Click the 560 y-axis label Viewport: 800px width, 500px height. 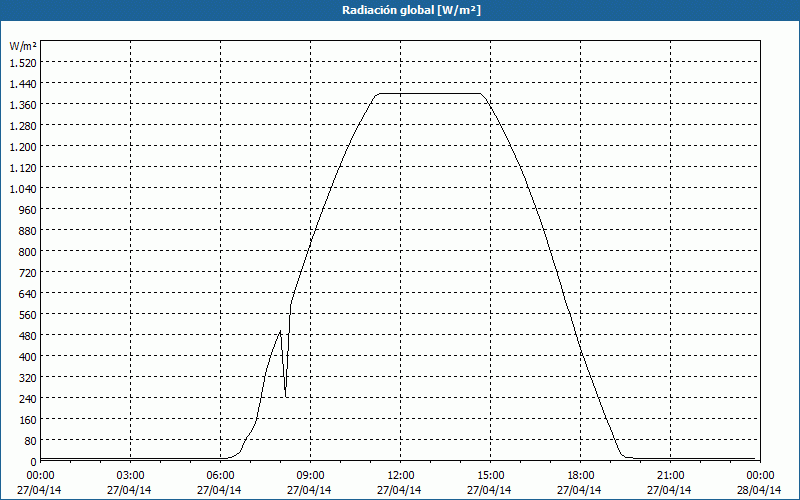(x=29, y=315)
